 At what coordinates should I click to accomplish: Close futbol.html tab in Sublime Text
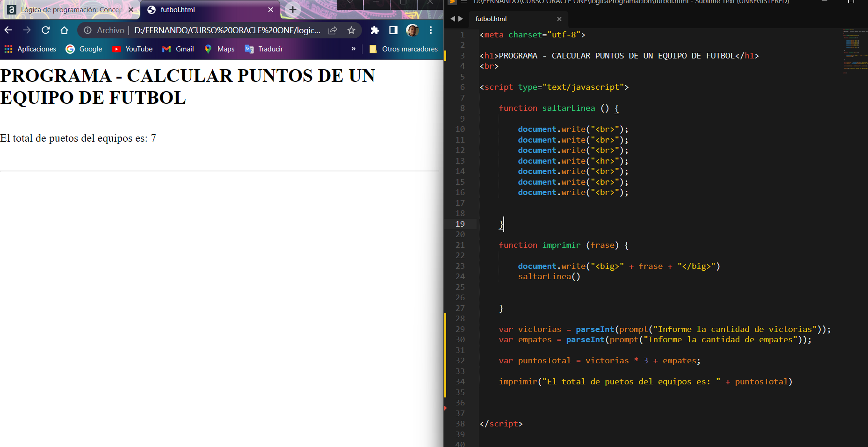tap(559, 19)
